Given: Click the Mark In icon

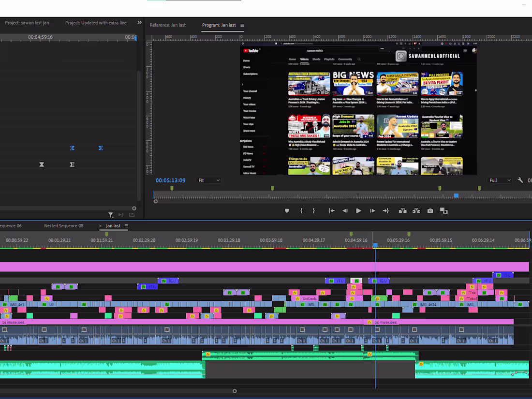Looking at the screenshot, I should pos(301,210).
